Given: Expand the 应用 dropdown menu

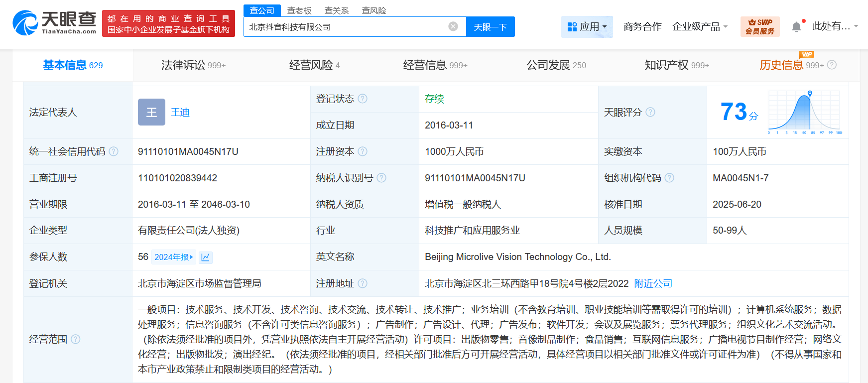Looking at the screenshot, I should [587, 27].
